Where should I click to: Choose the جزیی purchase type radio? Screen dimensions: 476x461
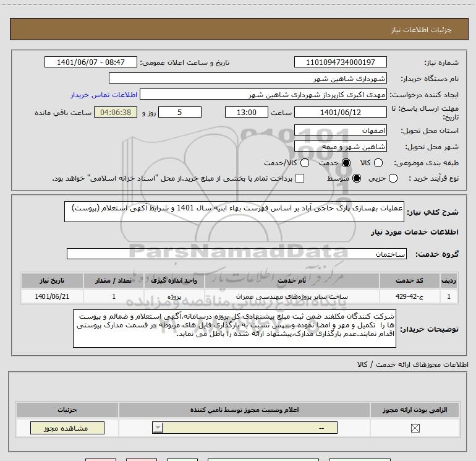[x=393, y=178]
